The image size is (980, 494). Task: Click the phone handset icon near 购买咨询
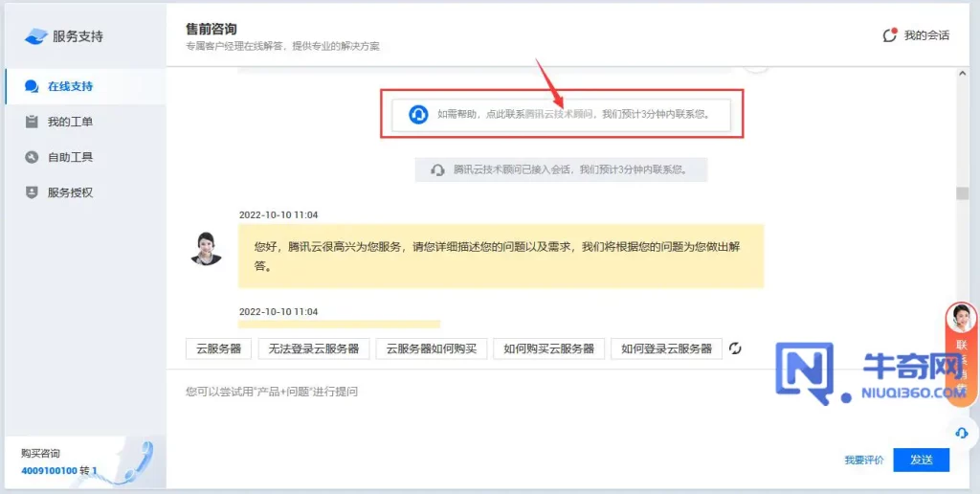click(138, 461)
